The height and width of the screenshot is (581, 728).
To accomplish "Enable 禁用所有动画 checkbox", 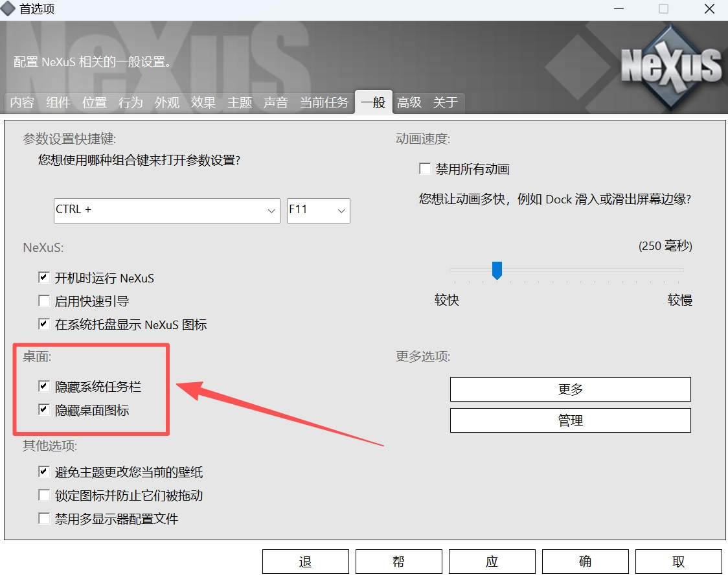I will [425, 169].
